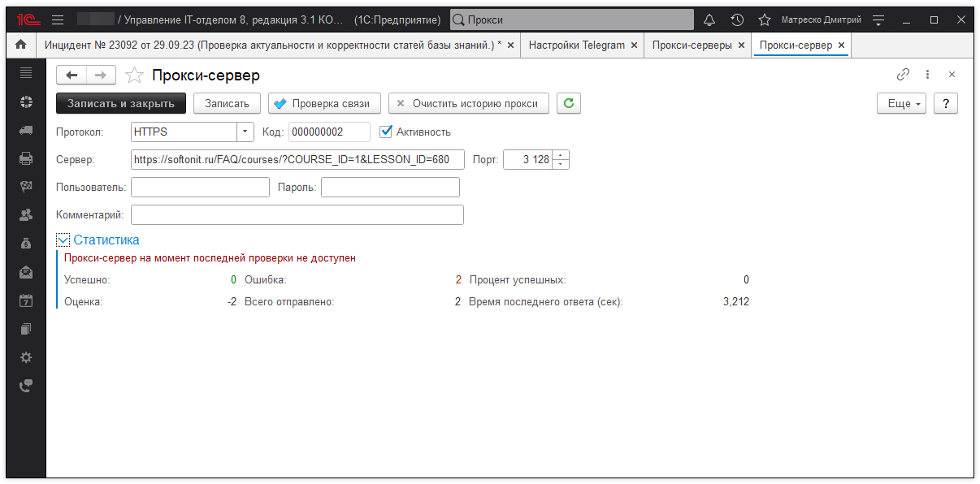Click the Комментарий input field
Image resolution: width=980 pixels, height=484 pixels.
click(297, 214)
